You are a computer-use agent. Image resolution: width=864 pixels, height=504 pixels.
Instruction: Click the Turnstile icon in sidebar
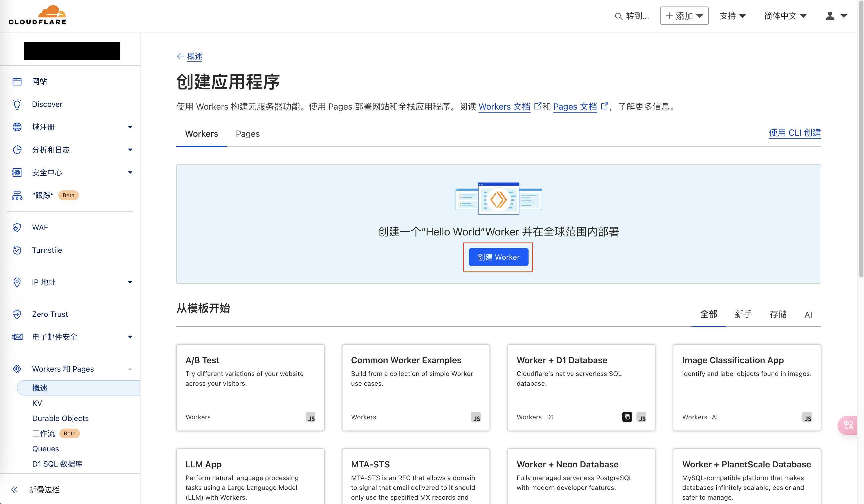coord(17,250)
